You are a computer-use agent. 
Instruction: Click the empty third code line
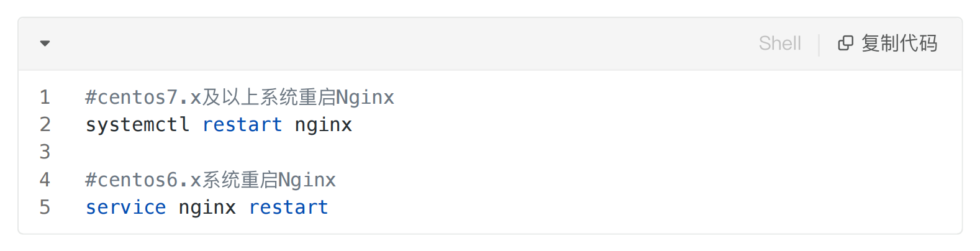click(522, 152)
